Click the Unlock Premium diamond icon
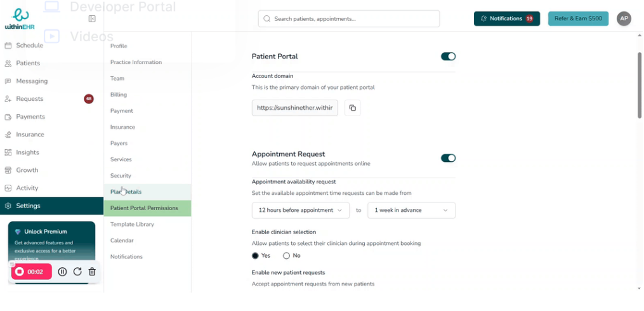 pos(18,232)
